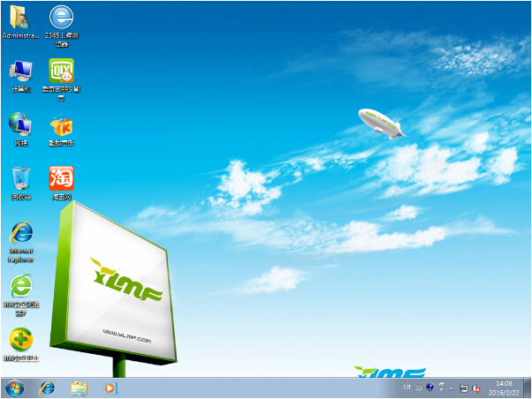Viewport: 532px width, 399px height.
Task: Click the blue help question mark icon
Action: tap(429, 388)
